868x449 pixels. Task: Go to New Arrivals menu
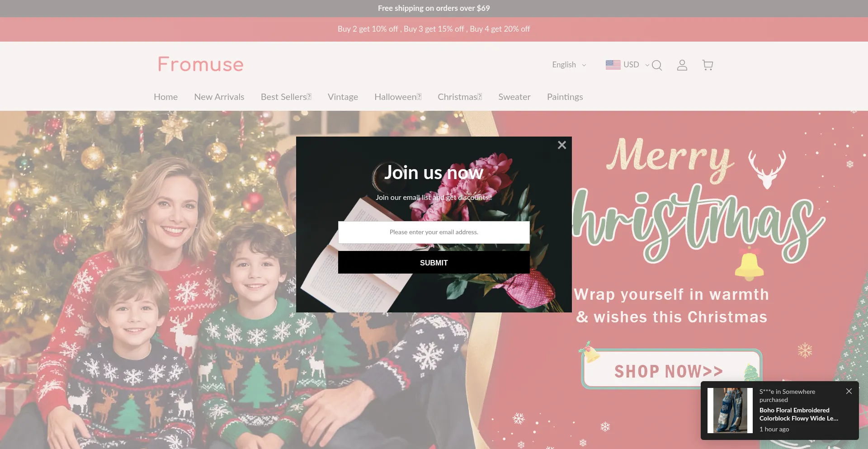click(x=219, y=97)
